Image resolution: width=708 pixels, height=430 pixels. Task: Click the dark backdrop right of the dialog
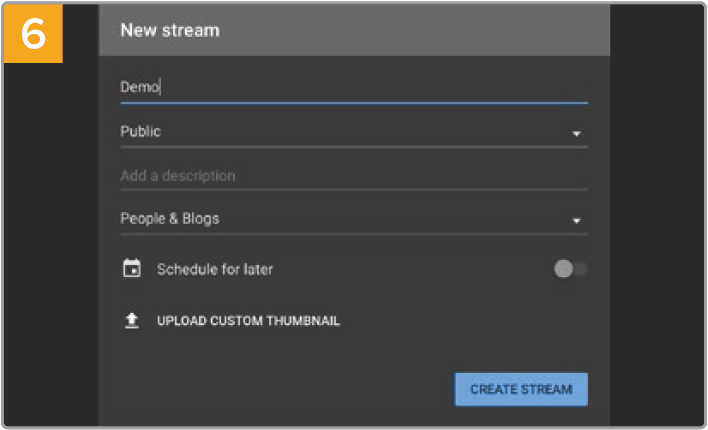point(657,215)
